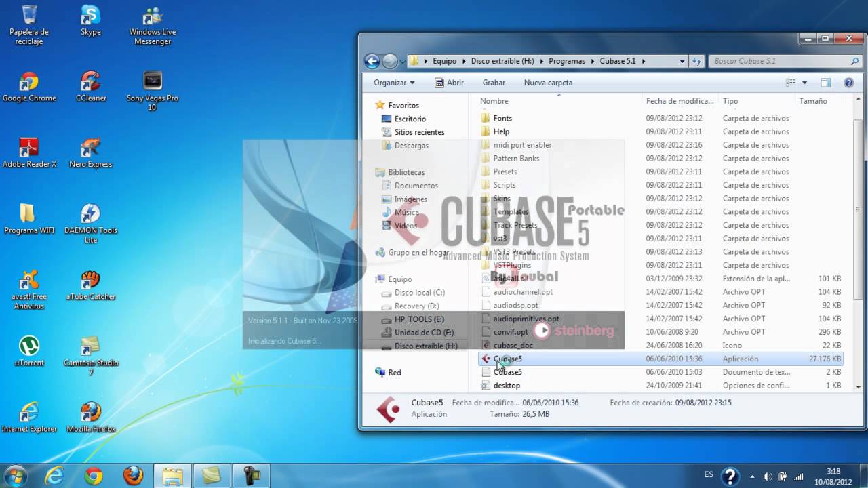Image resolution: width=868 pixels, height=488 pixels.
Task: Click the Explorer help question-mark icon
Action: pyautogui.click(x=848, y=83)
